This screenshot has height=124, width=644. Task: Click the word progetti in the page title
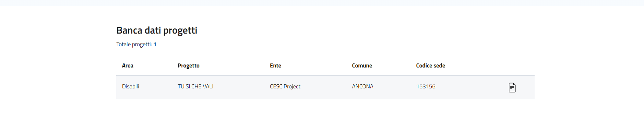(180, 30)
